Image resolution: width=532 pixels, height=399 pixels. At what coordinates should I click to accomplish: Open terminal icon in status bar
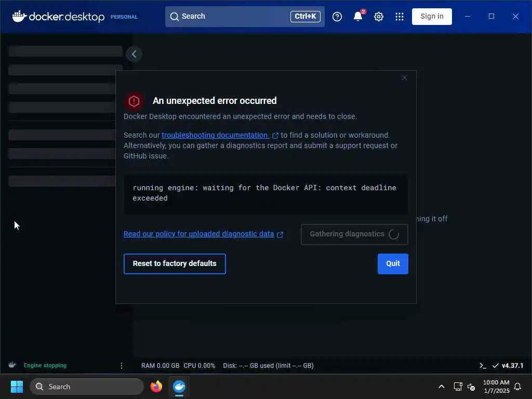coord(483,365)
